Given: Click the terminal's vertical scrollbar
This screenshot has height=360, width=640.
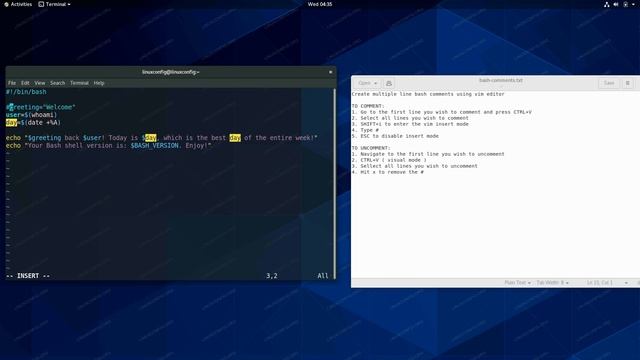Looking at the screenshot, I should (335, 184).
